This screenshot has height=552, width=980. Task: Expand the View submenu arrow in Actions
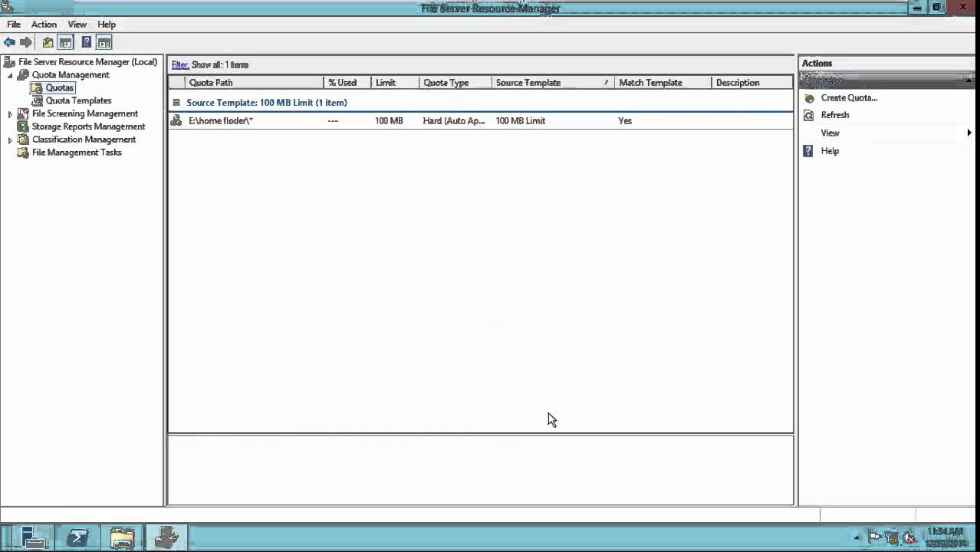coord(969,133)
